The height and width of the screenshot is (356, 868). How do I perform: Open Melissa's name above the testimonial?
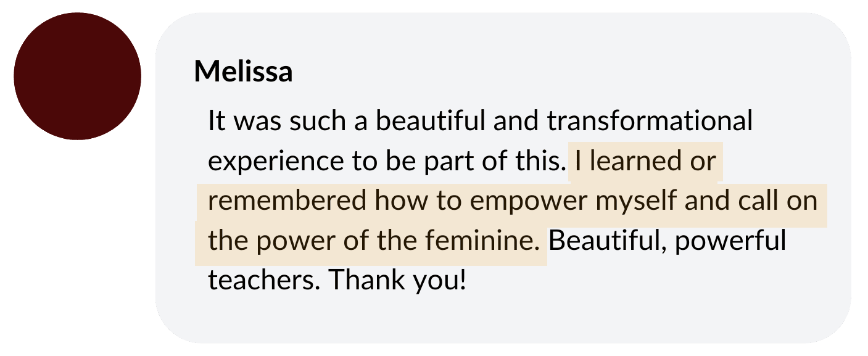click(x=243, y=72)
